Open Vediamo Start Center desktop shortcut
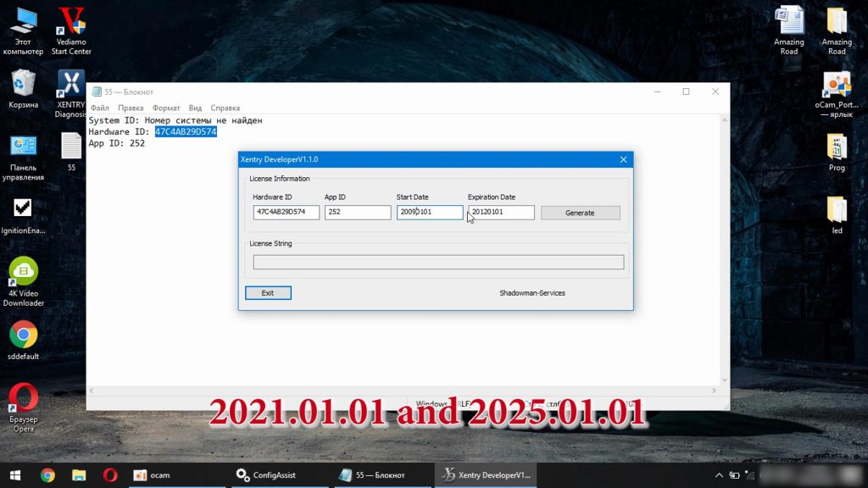This screenshot has height=488, width=868. [71, 31]
